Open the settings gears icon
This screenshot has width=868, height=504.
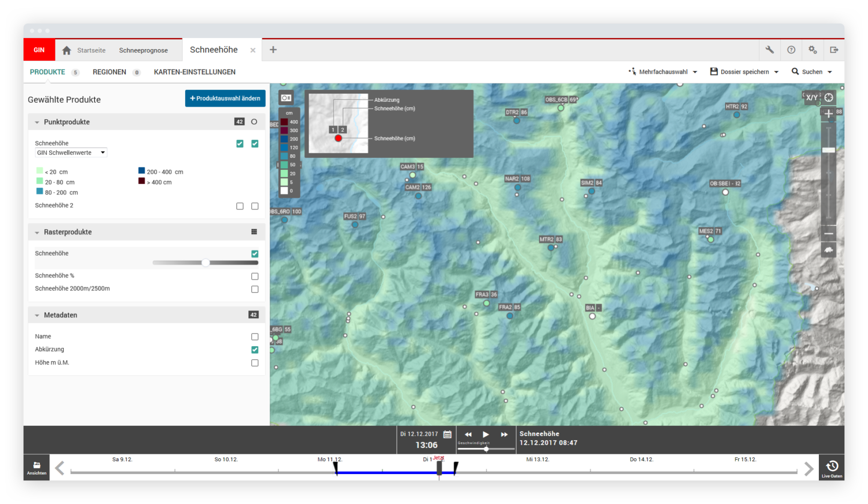pos(813,50)
